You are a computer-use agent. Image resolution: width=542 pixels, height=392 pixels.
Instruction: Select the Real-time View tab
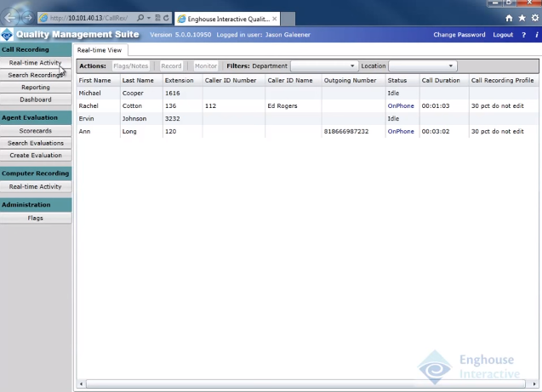[x=100, y=50]
